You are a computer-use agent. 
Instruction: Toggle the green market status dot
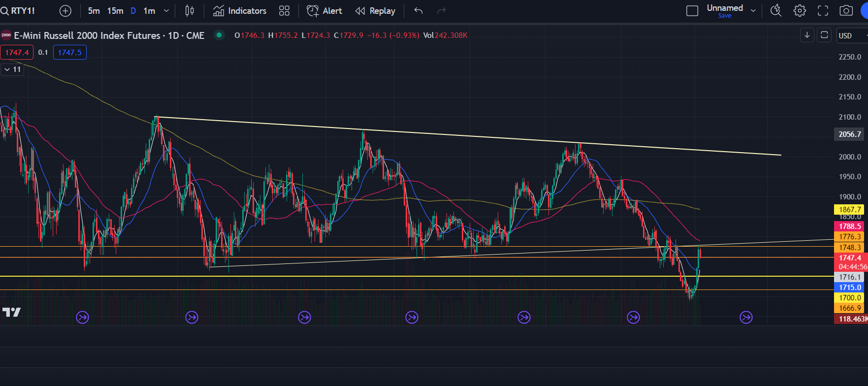coord(219,35)
